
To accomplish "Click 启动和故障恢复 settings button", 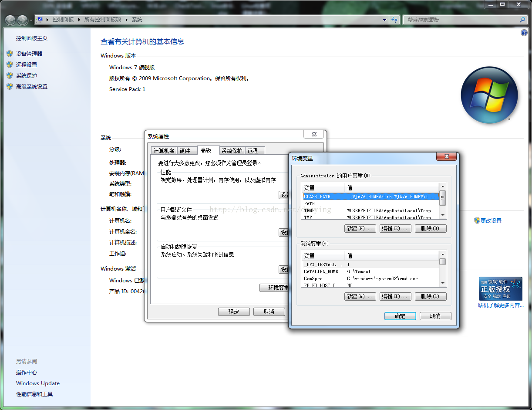I will point(284,269).
